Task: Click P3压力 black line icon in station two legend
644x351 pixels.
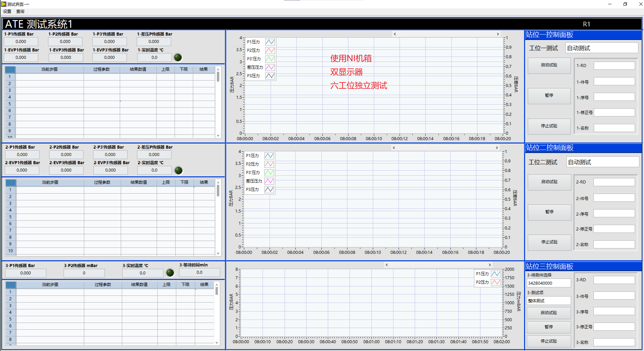Action: click(x=269, y=189)
